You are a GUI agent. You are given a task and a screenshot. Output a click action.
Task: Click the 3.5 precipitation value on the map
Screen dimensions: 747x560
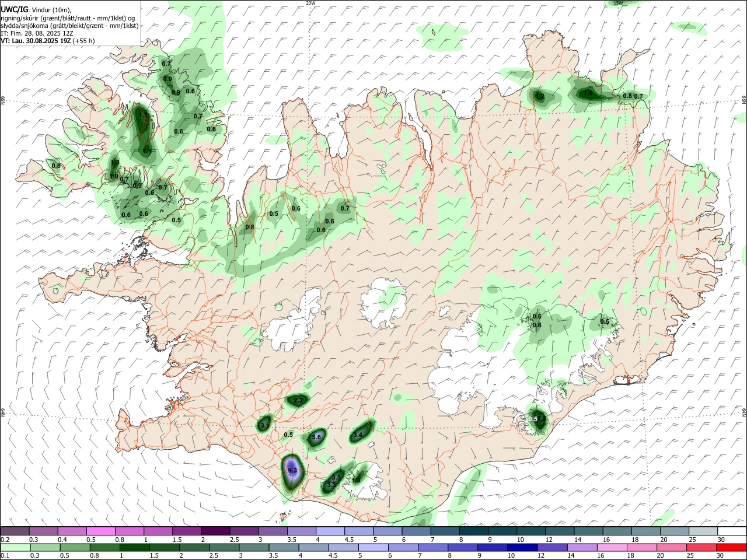[336, 477]
